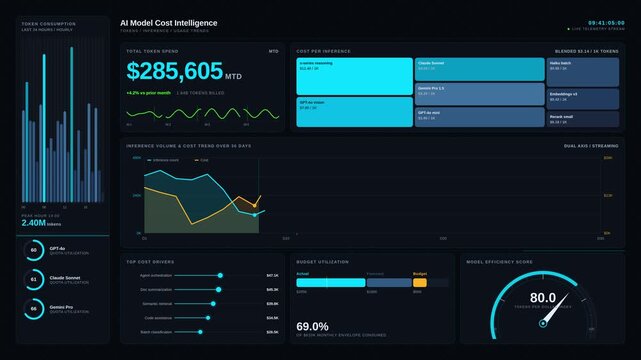Toggle the Inference count legend entry
This screenshot has height=360, width=641.
click(x=163, y=160)
